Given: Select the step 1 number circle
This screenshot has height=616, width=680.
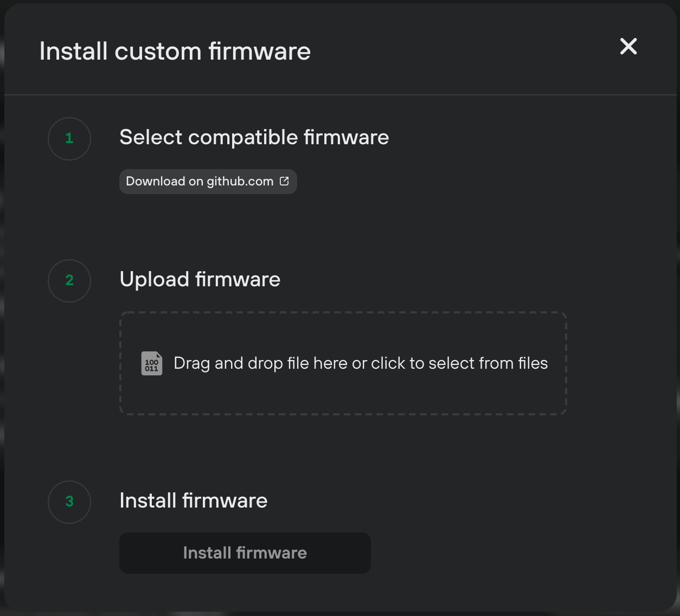Looking at the screenshot, I should point(69,139).
